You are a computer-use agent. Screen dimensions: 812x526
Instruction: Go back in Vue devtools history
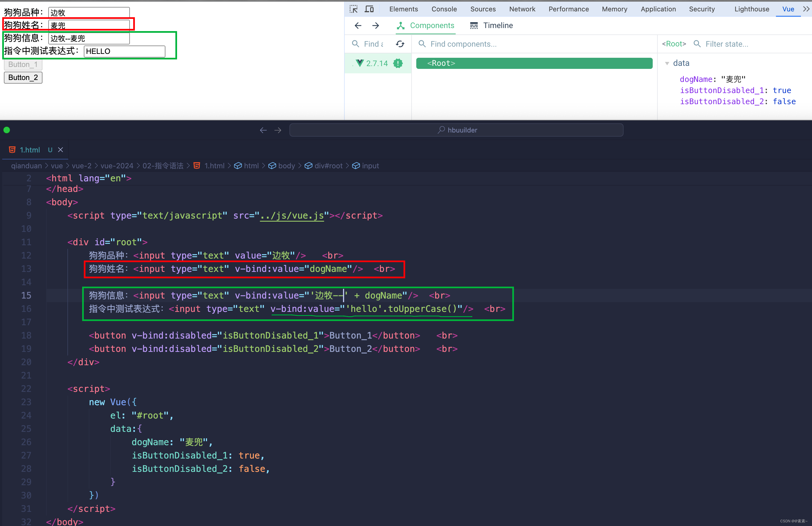358,26
